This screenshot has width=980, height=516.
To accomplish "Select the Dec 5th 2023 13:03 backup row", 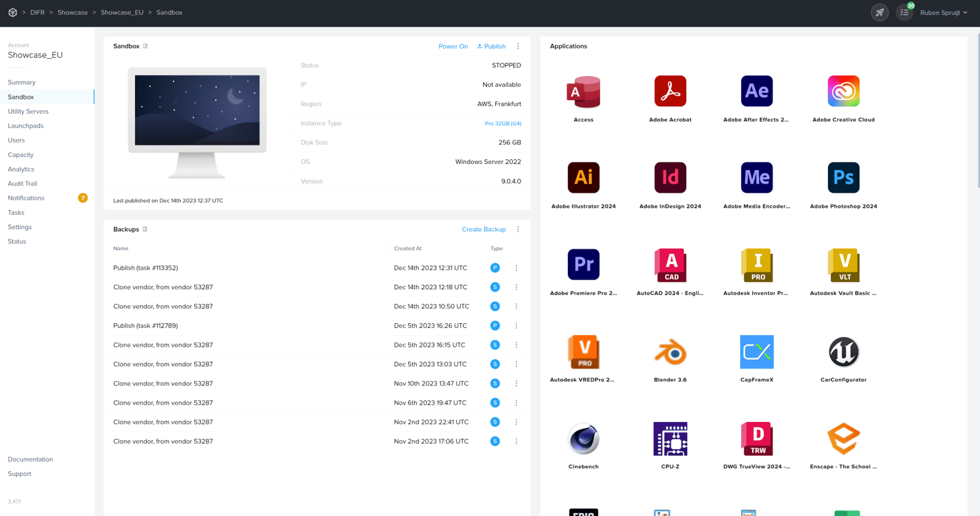I will click(x=317, y=364).
